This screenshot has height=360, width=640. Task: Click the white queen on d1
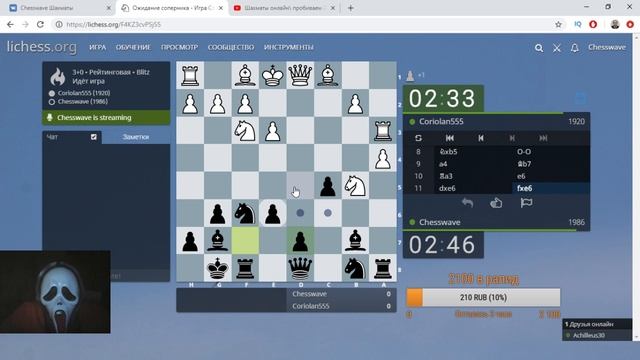click(x=300, y=76)
